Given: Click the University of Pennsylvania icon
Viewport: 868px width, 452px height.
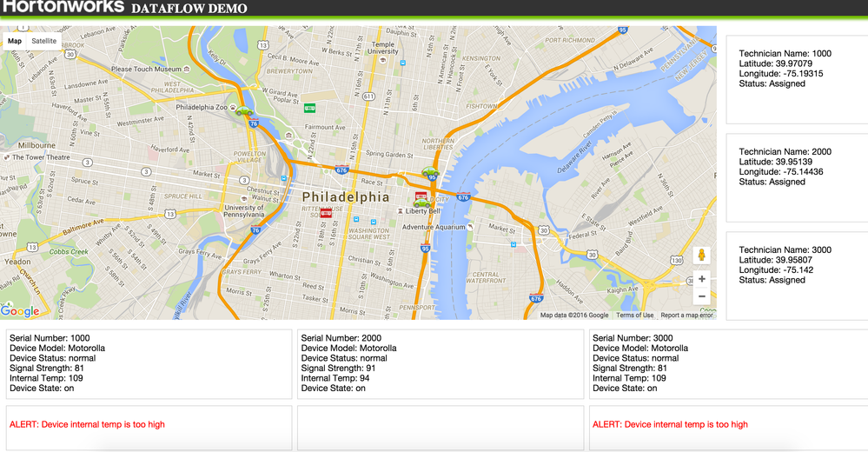Looking at the screenshot, I should [x=243, y=199].
